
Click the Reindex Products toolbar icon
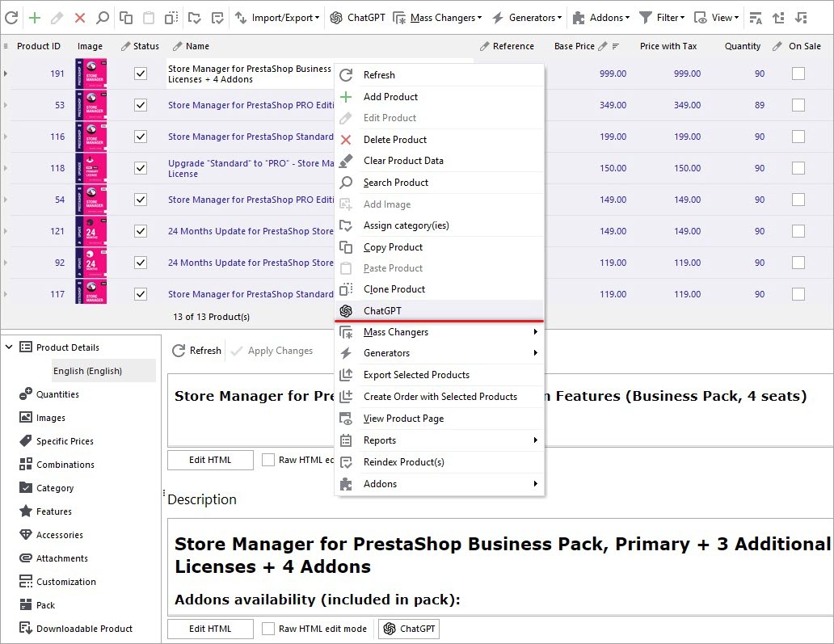[x=217, y=18]
